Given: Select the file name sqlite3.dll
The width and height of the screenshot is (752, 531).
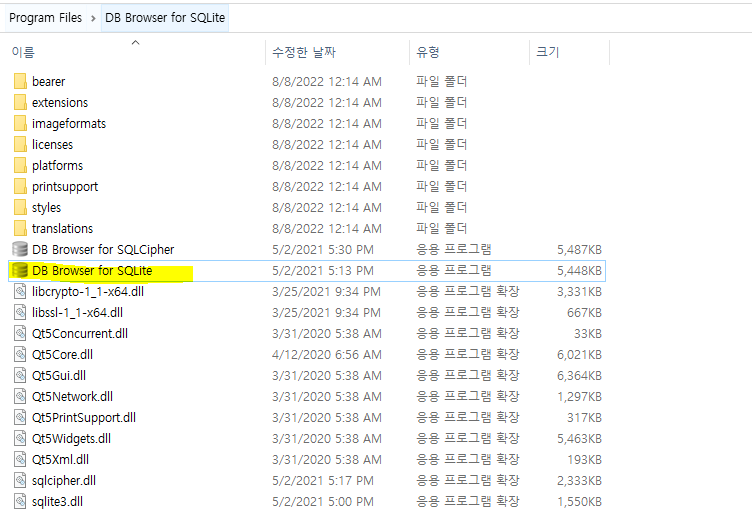Looking at the screenshot, I should pos(58,502).
